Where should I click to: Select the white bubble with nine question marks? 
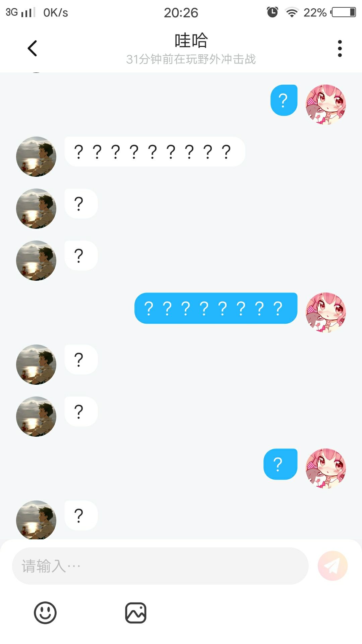[x=155, y=152]
